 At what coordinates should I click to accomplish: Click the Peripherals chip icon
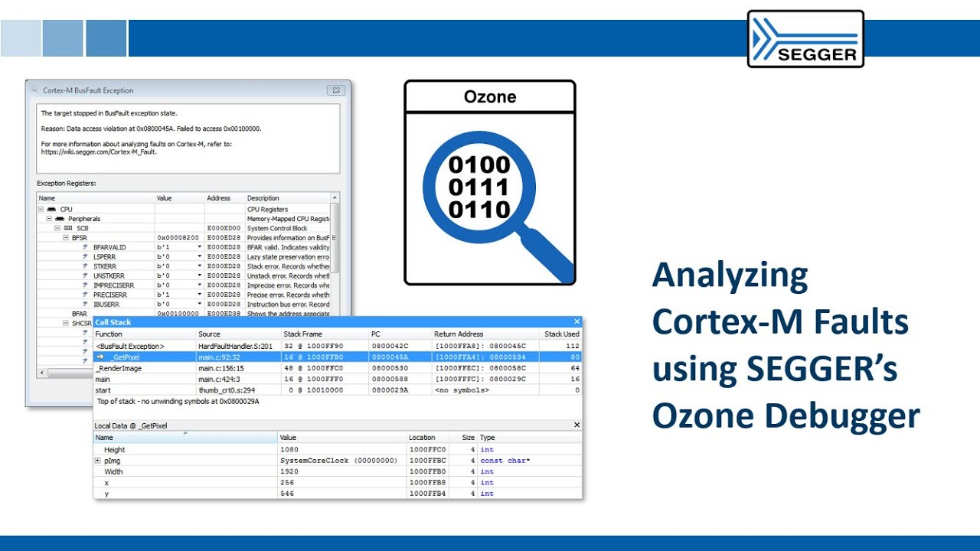pyautogui.click(x=60, y=219)
